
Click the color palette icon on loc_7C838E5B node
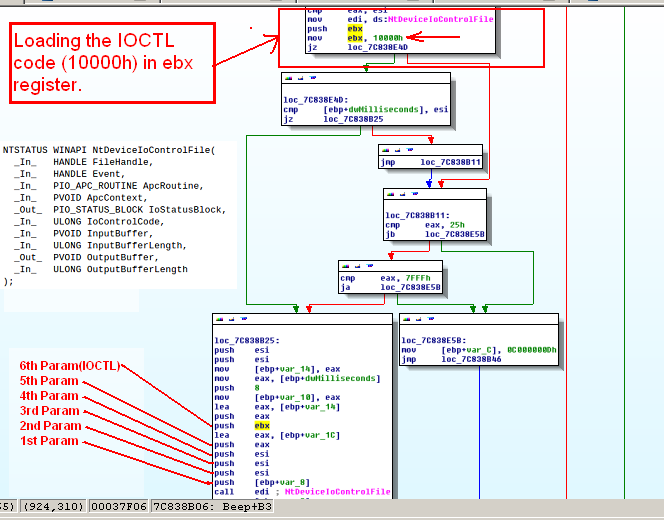pyautogui.click(x=407, y=319)
